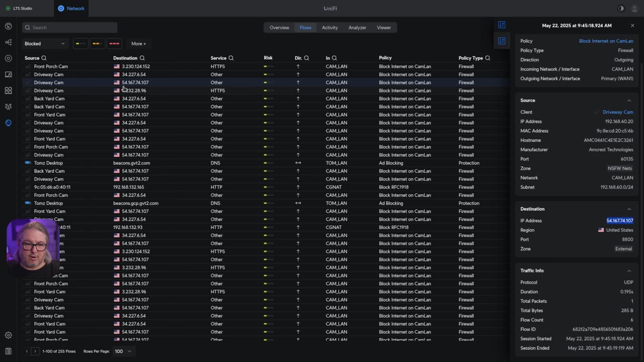Toggle the low risk filter chip
This screenshot has width=644, height=362.
point(80,44)
